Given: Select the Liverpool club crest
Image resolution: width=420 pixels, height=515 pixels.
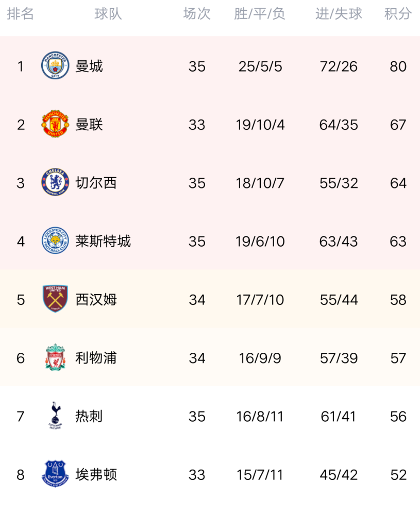Looking at the screenshot, I should pyautogui.click(x=55, y=357).
